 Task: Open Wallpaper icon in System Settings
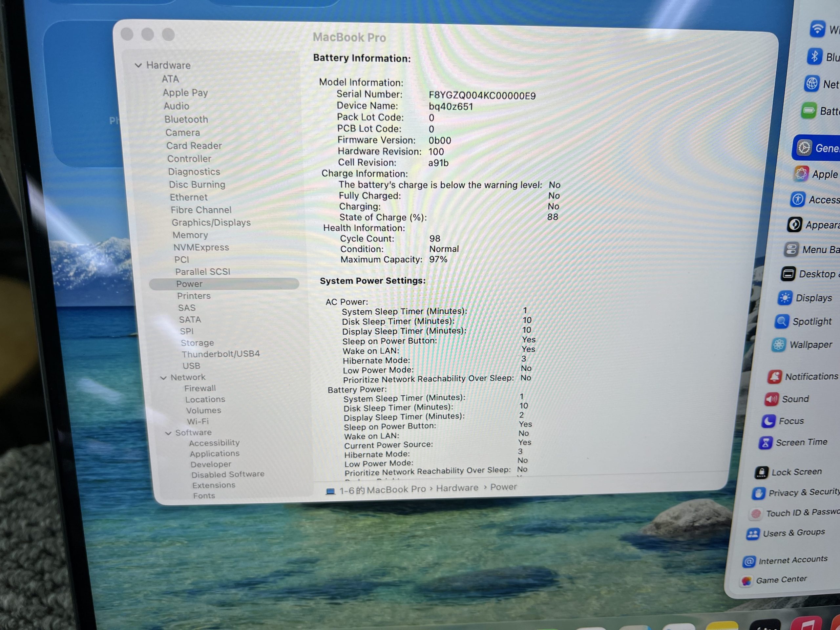pos(779,345)
